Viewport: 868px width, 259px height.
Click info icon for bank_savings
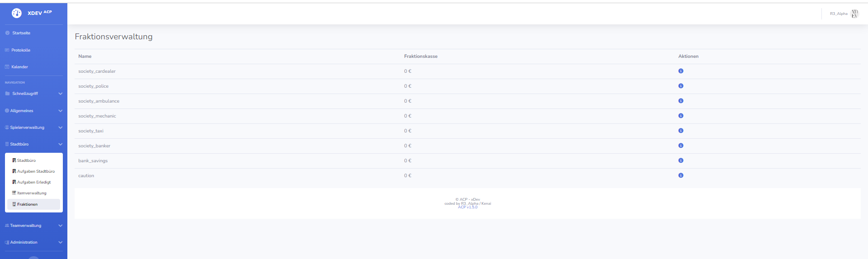point(680,160)
